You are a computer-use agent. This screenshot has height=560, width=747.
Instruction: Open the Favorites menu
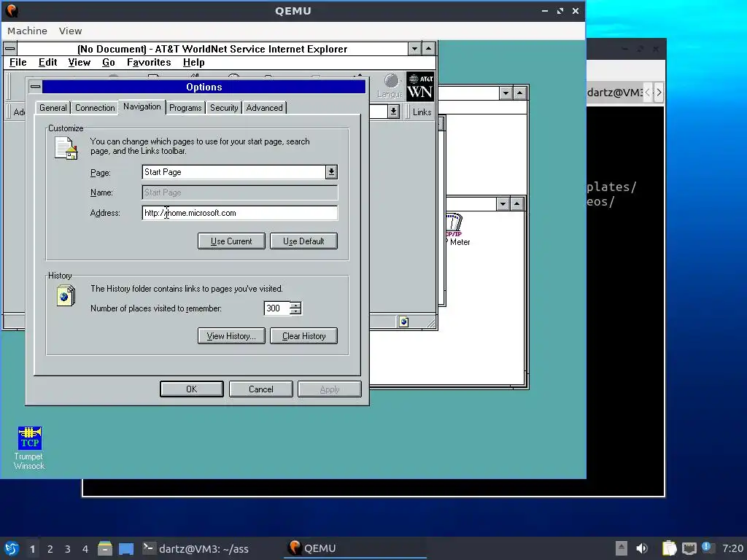coord(149,63)
